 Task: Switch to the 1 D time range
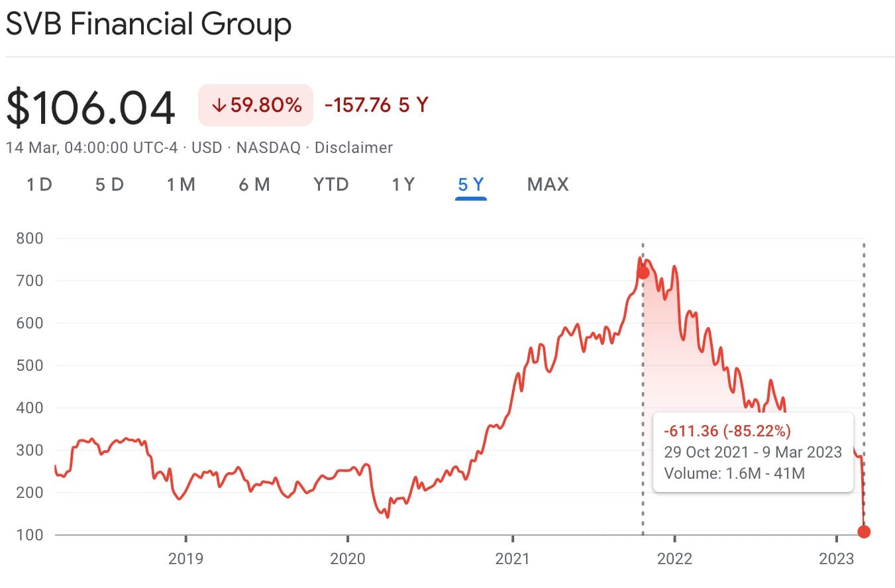point(39,184)
